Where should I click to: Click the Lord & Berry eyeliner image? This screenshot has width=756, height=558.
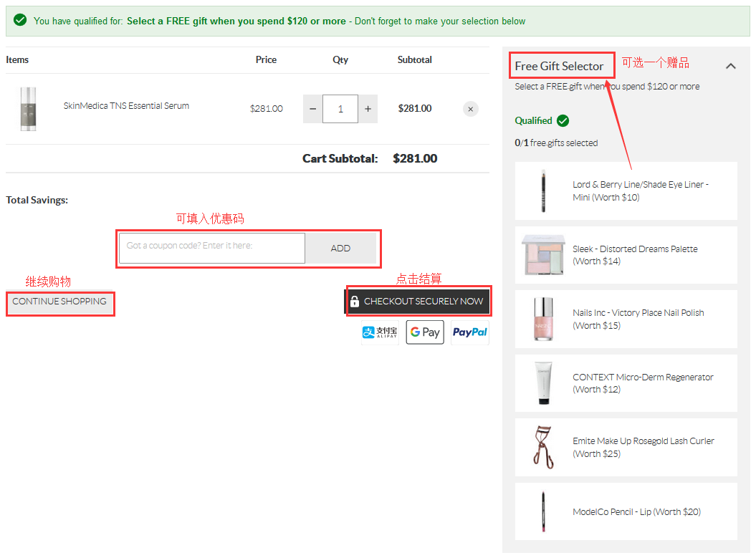tap(543, 191)
